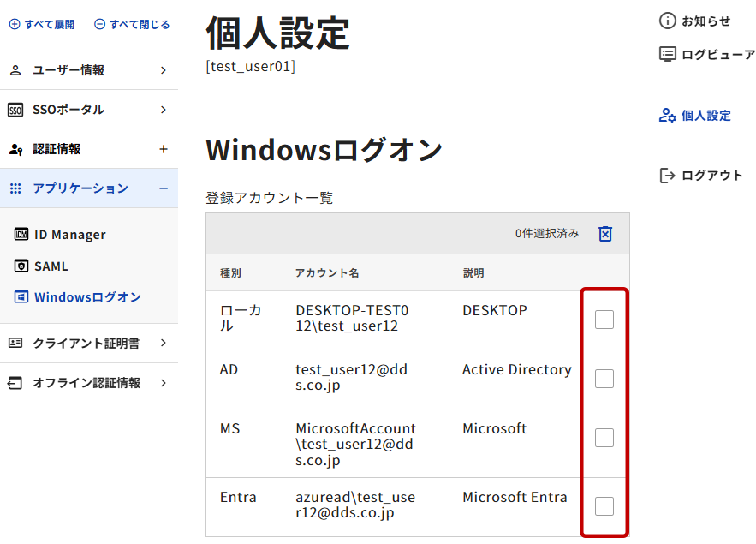This screenshot has width=756, height=544.
Task: Open オフライン認証情報 menu item
Action: click(86, 383)
